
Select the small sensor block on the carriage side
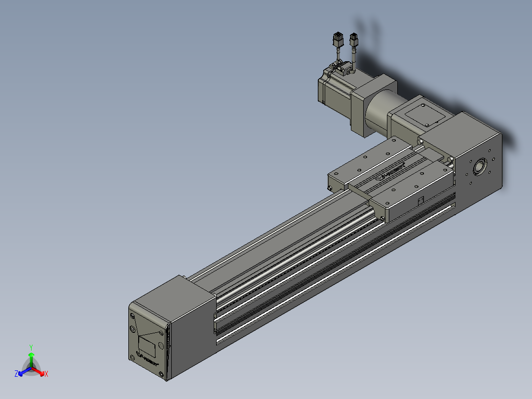(420, 200)
